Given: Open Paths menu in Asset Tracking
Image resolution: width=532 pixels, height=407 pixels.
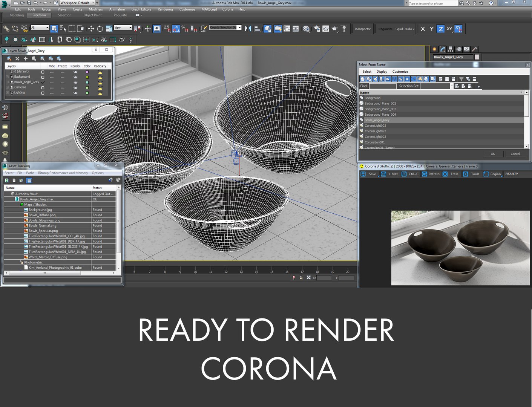Looking at the screenshot, I should point(30,173).
